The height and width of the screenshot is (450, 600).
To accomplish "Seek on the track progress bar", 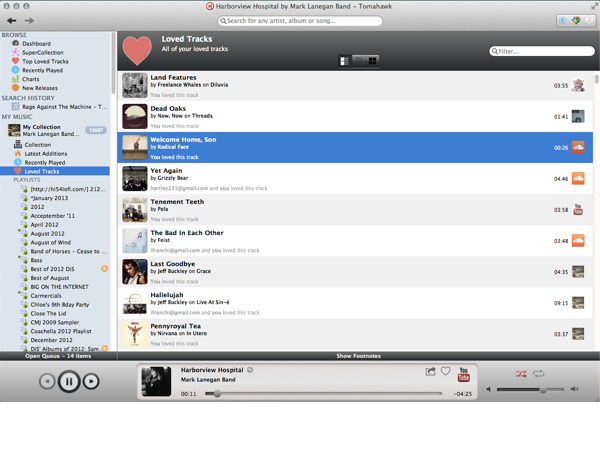I will pos(323,393).
